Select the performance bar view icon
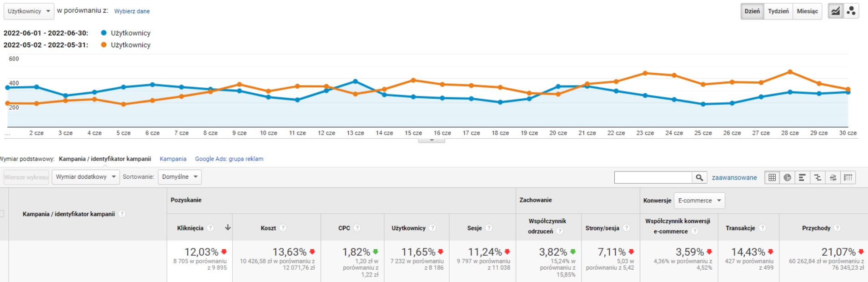This screenshot has height=282, width=868. coord(802,177)
